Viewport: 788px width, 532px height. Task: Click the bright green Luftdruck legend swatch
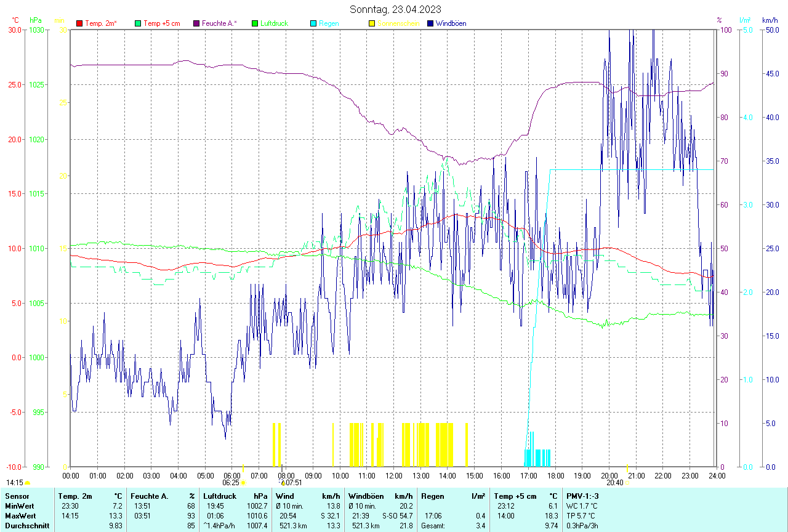tap(255, 23)
